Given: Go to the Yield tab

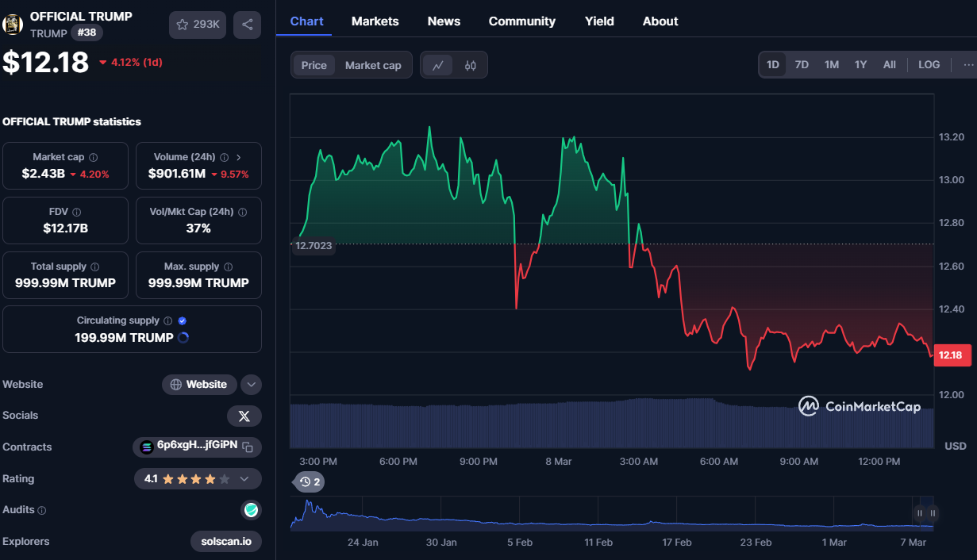Looking at the screenshot, I should [599, 21].
